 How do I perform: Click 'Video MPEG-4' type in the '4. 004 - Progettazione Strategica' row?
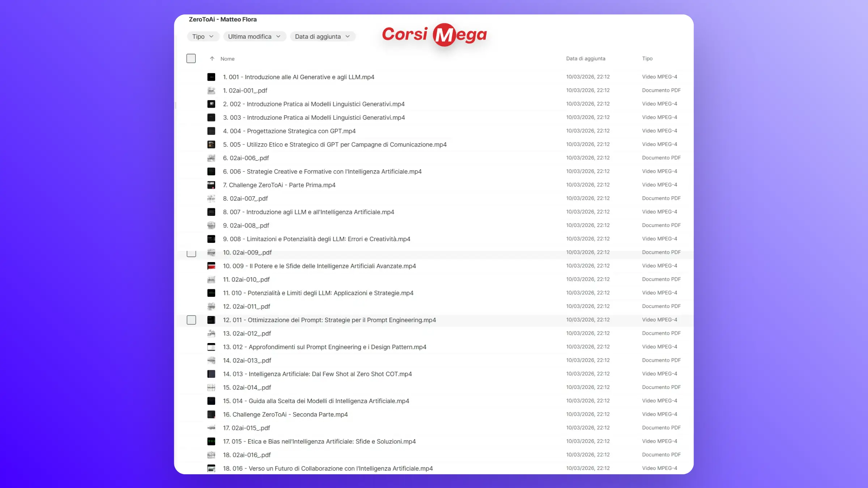pyautogui.click(x=659, y=131)
